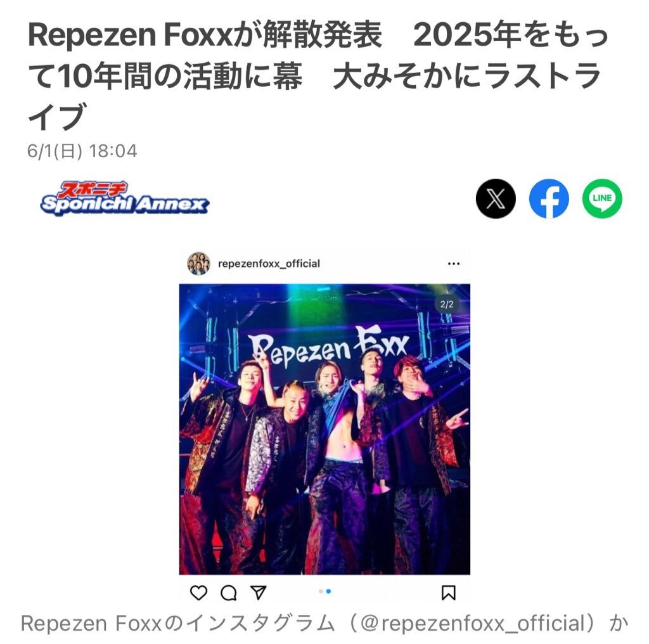Image resolution: width=649 pixels, height=644 pixels.
Task: Click the 2/2 image counter badge
Action: [x=447, y=304]
